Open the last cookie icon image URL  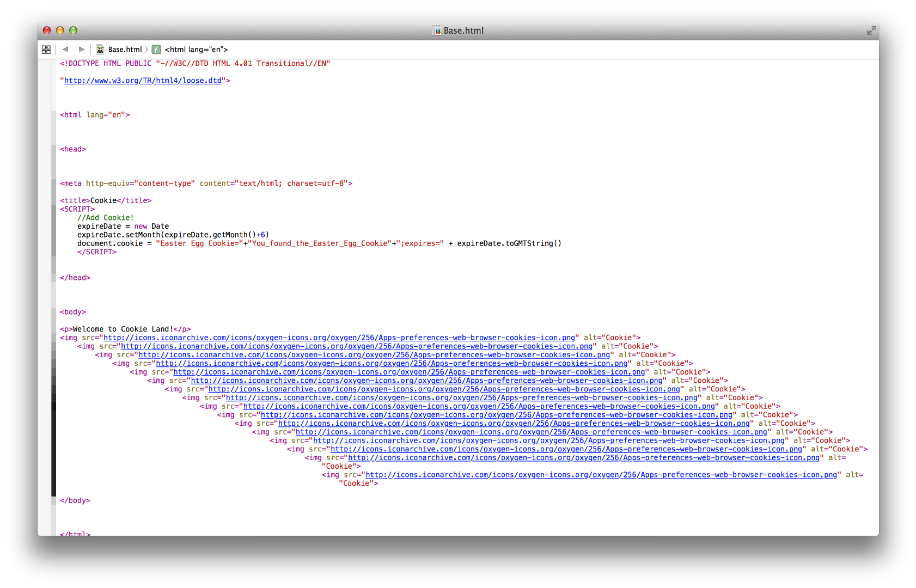coord(601,475)
